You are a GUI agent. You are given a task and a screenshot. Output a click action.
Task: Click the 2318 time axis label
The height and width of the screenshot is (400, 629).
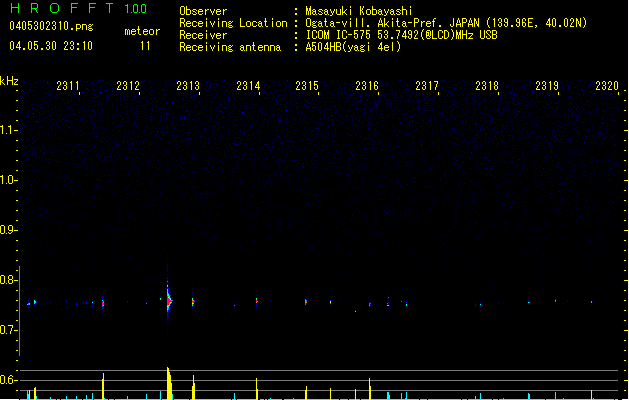[x=487, y=86]
